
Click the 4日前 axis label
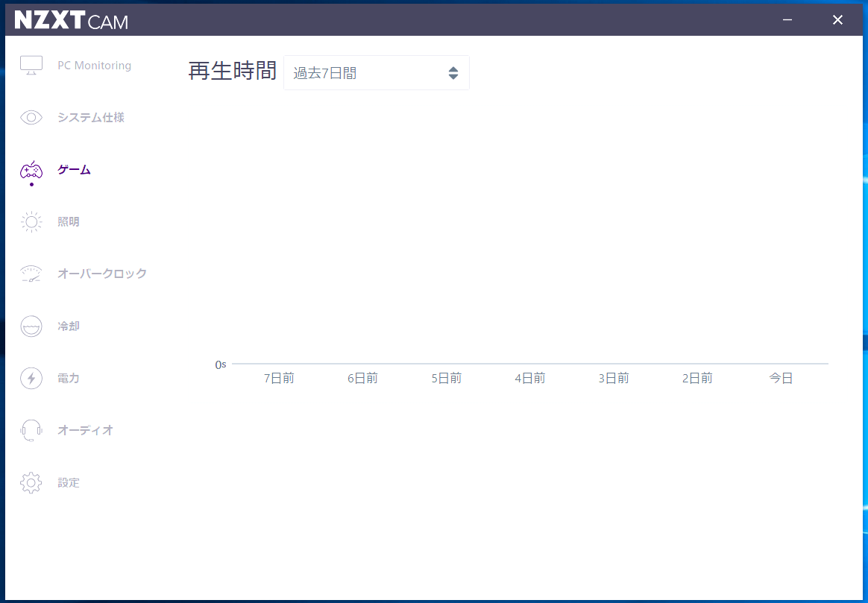pyautogui.click(x=529, y=379)
